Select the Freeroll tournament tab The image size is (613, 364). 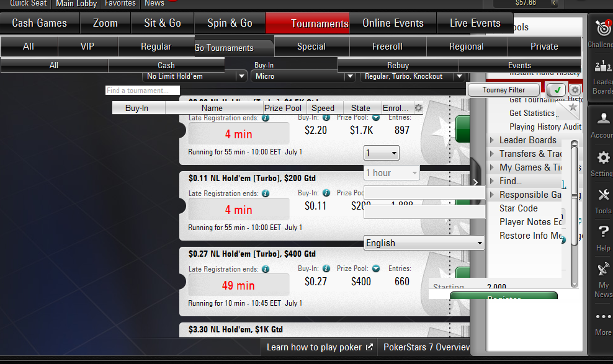[x=387, y=47]
